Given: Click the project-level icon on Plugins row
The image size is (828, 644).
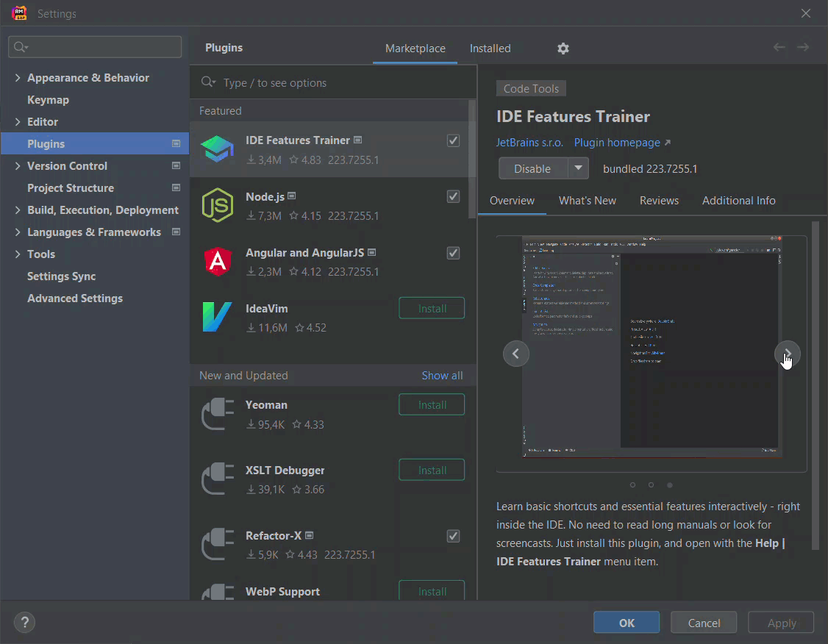Looking at the screenshot, I should click(176, 143).
